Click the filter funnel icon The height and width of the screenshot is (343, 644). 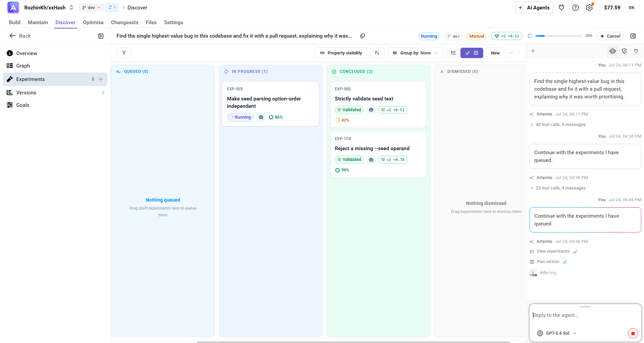(x=124, y=53)
